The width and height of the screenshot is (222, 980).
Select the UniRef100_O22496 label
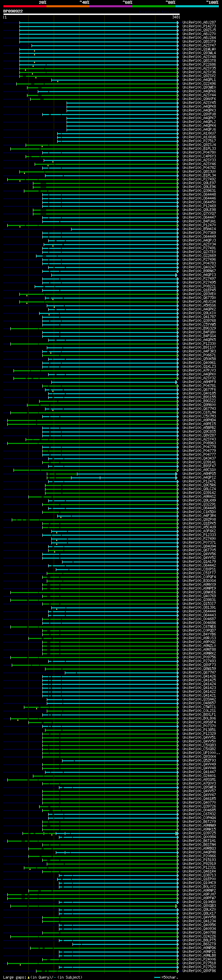point(199,84)
